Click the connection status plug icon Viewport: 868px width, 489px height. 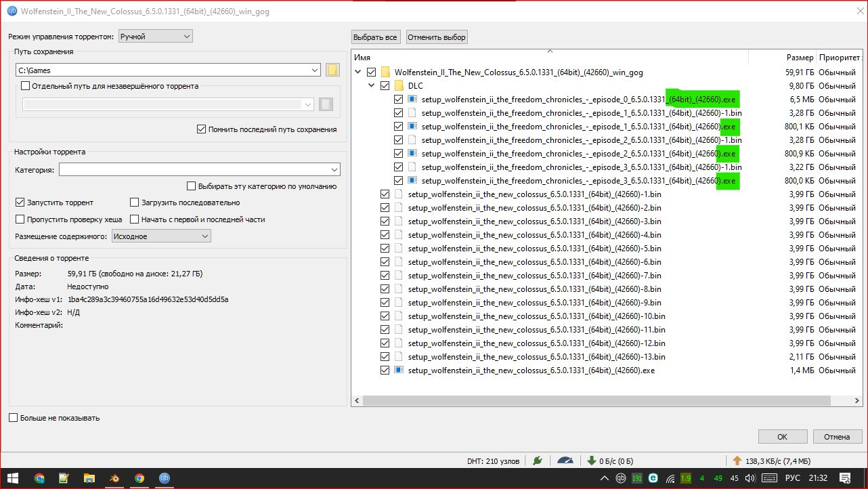(538, 461)
